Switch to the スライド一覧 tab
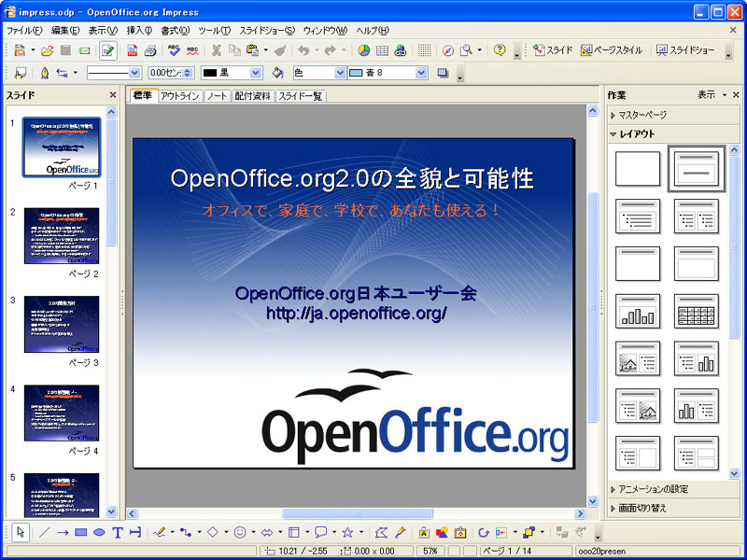 301,96
